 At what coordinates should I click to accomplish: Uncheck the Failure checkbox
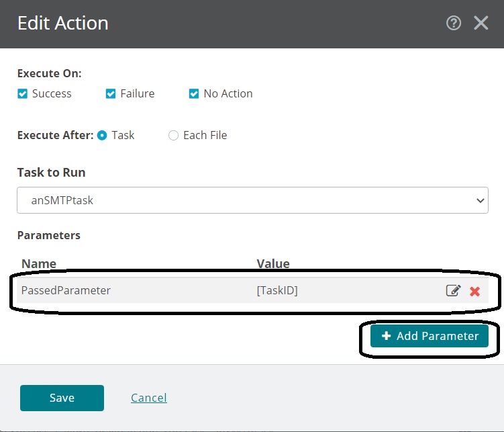[111, 93]
